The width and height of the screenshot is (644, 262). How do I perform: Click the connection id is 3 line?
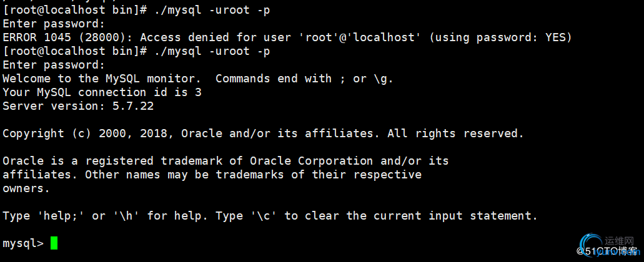[x=102, y=92]
